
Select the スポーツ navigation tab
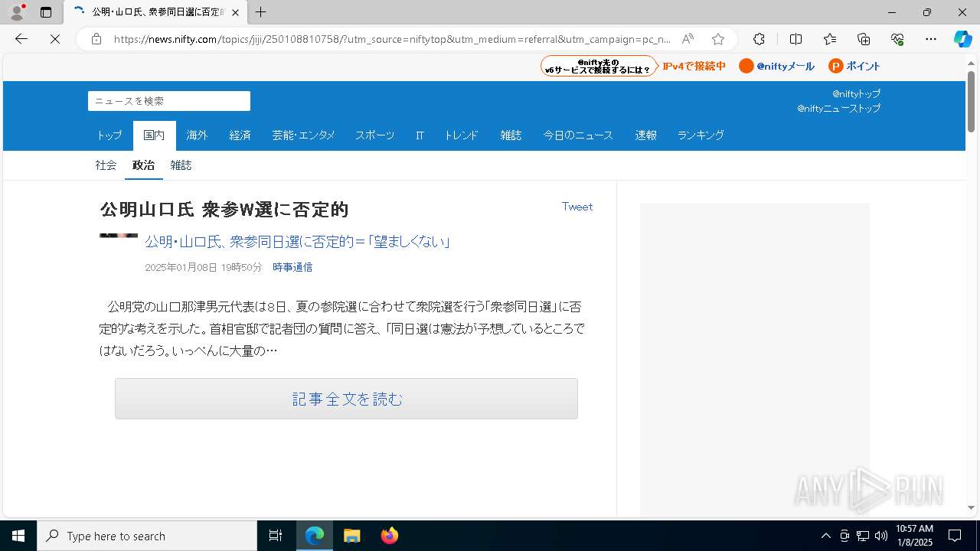374,135
